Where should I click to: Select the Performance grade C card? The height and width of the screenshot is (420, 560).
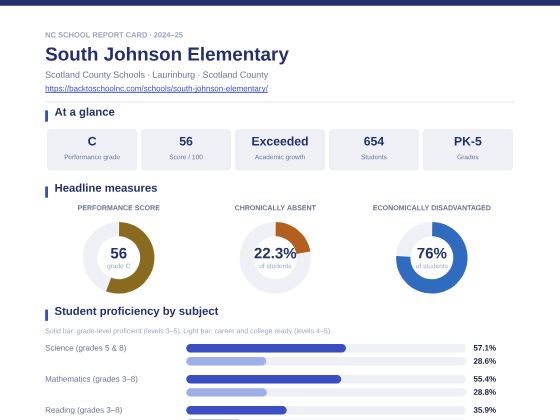click(92, 150)
